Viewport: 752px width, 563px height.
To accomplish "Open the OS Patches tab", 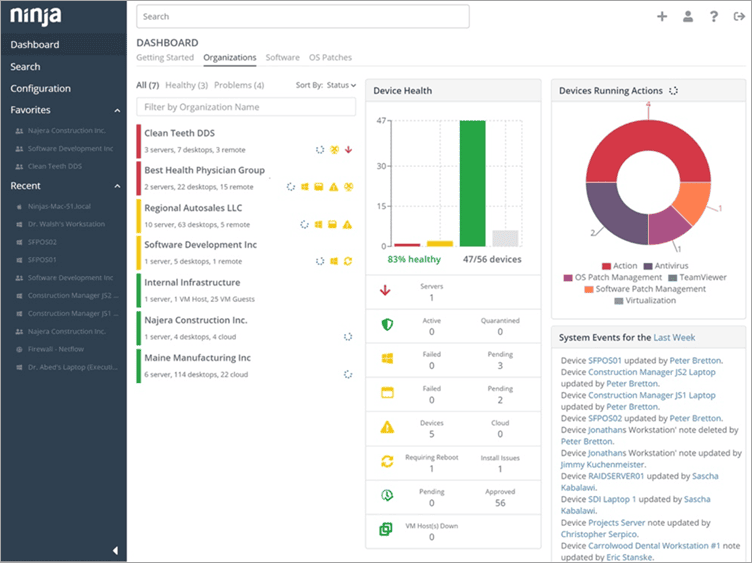I will (330, 58).
